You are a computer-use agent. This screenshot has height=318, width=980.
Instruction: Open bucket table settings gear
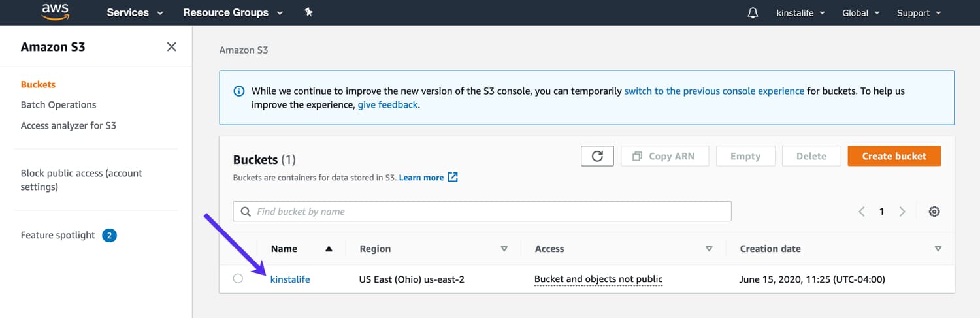(934, 212)
